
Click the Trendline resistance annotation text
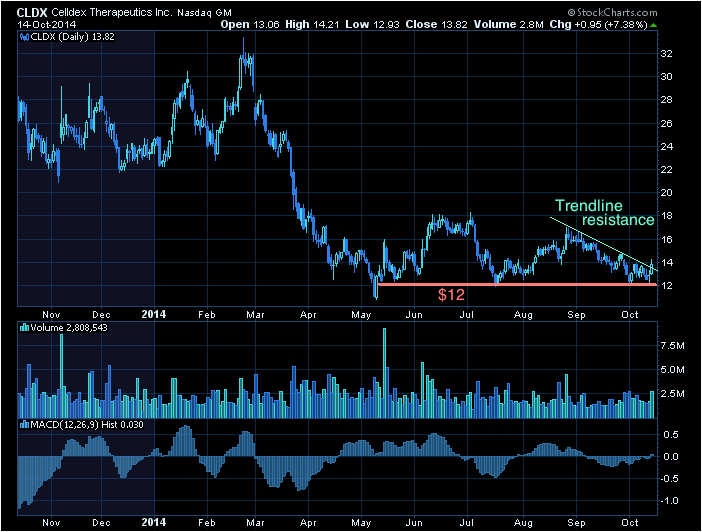(604, 213)
